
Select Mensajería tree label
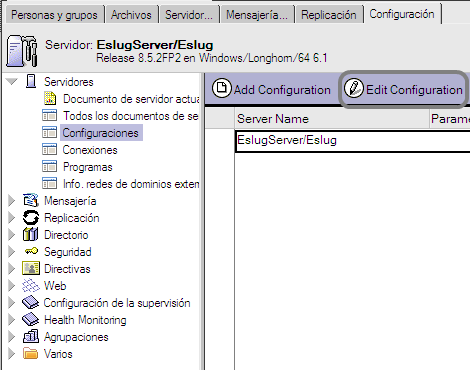click(70, 201)
